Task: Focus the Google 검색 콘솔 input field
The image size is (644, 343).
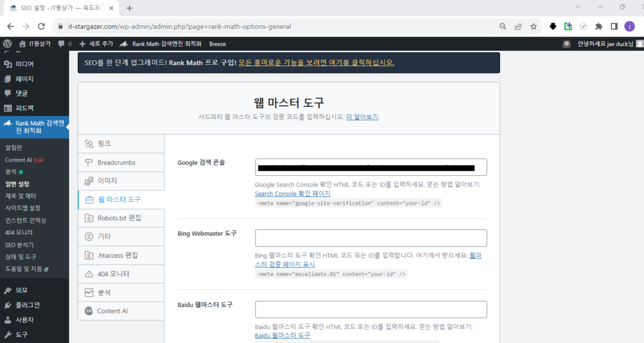Action: [x=371, y=167]
